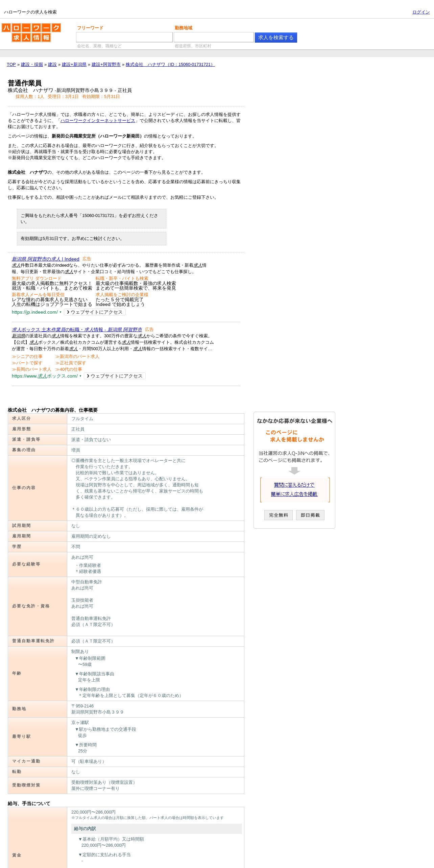
Task: Click the 中型自動車免許 text
Action: tap(87, 582)
